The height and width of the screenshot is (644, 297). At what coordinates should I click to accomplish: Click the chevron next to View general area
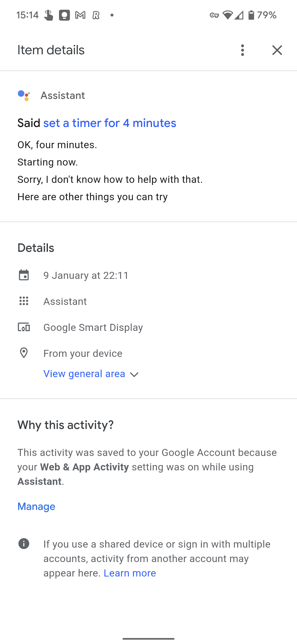[134, 374]
